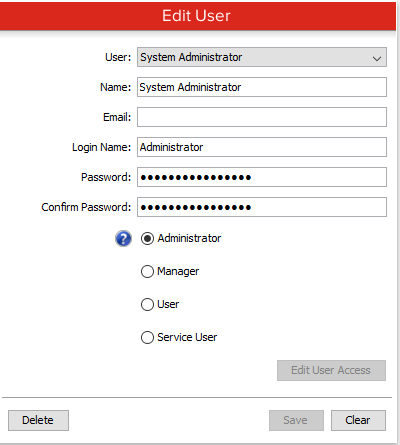
Task: Select the Manager role radio button
Action: tap(147, 271)
